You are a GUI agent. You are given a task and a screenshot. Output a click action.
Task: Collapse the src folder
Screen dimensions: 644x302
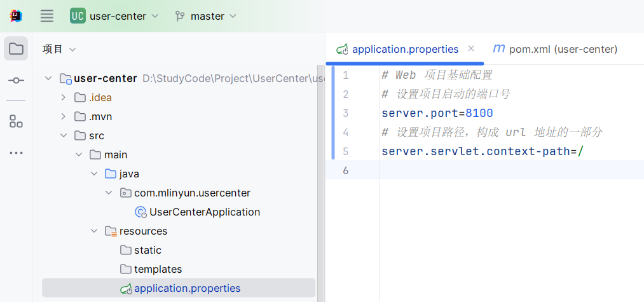click(63, 135)
